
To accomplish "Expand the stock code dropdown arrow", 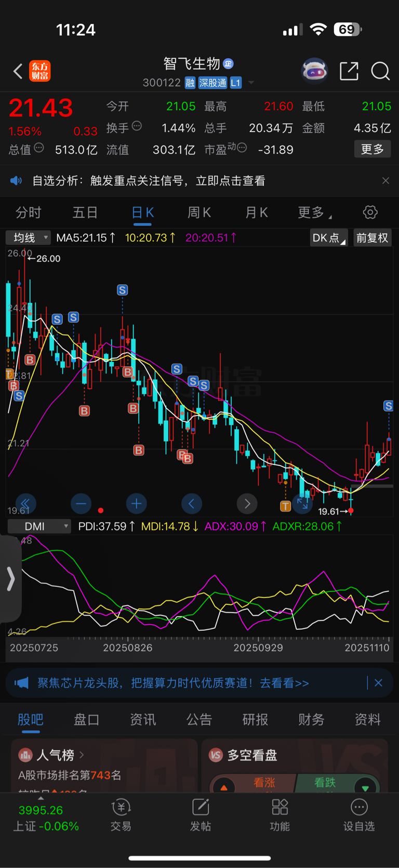I will point(251,83).
